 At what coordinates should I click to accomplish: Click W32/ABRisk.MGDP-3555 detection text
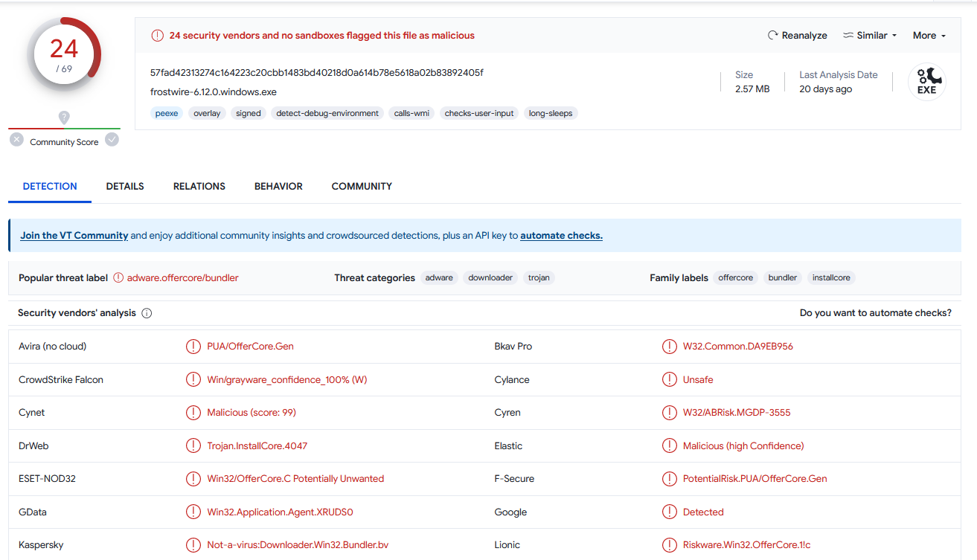[x=737, y=413]
